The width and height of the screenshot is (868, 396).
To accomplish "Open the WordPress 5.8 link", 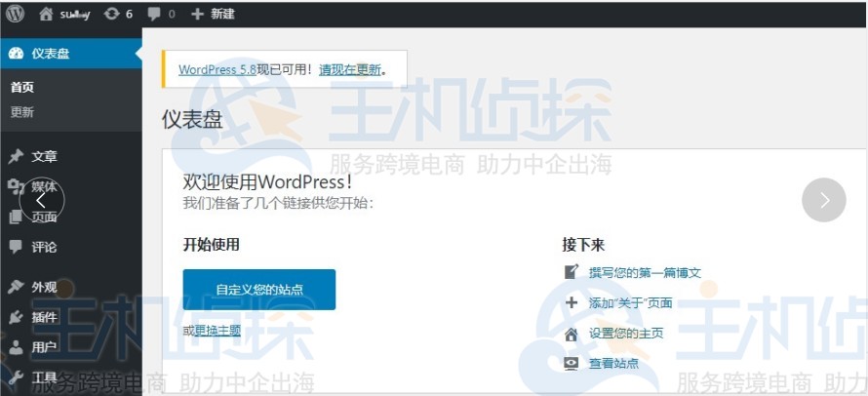I will [217, 70].
